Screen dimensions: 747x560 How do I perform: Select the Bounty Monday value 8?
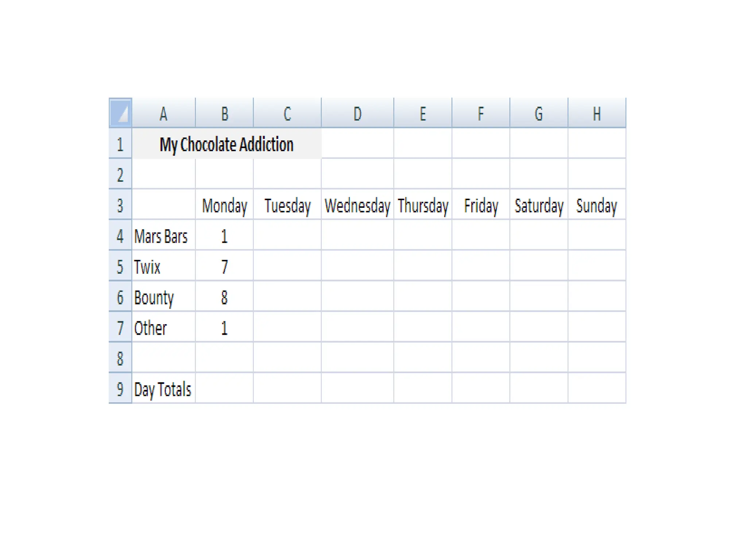[224, 297]
